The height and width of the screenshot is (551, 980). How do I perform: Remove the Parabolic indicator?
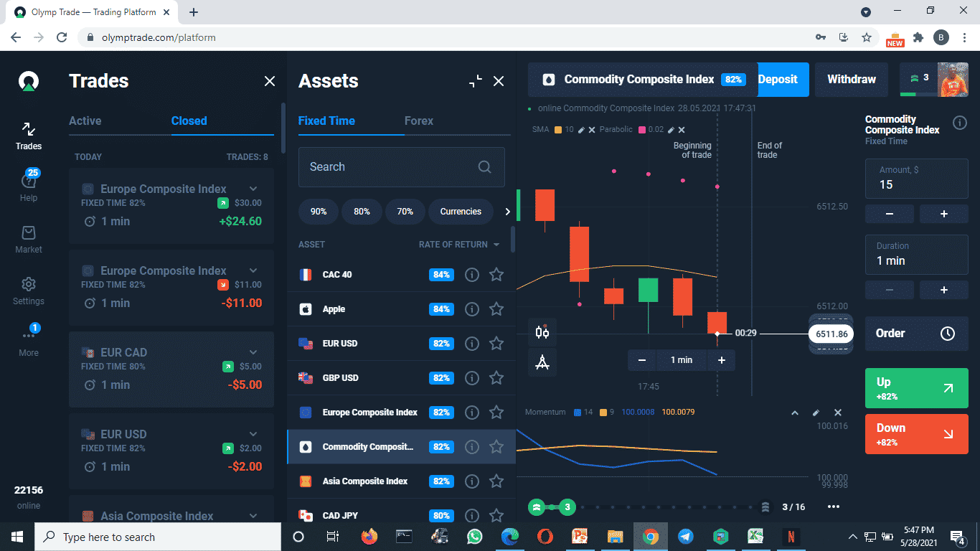682,130
